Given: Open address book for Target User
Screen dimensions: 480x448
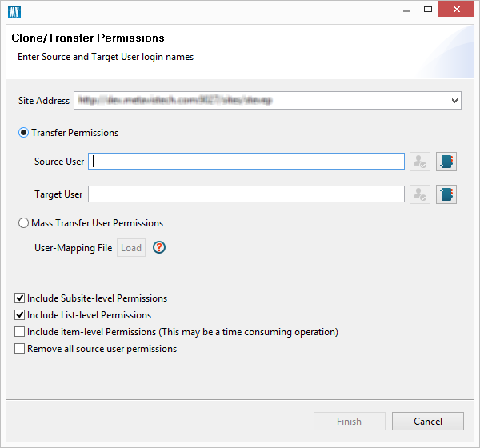Looking at the screenshot, I should pyautogui.click(x=446, y=194).
